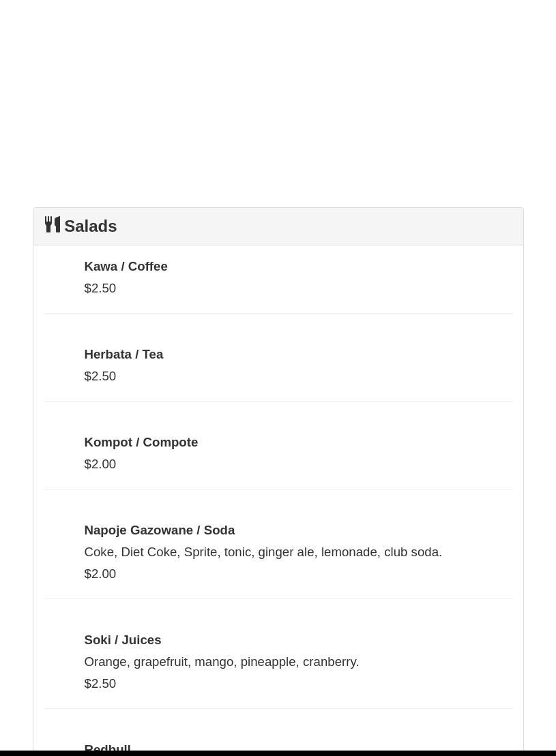Open the Kawa / Coffee item
Viewport: 556px width, 756px height.
(x=126, y=267)
